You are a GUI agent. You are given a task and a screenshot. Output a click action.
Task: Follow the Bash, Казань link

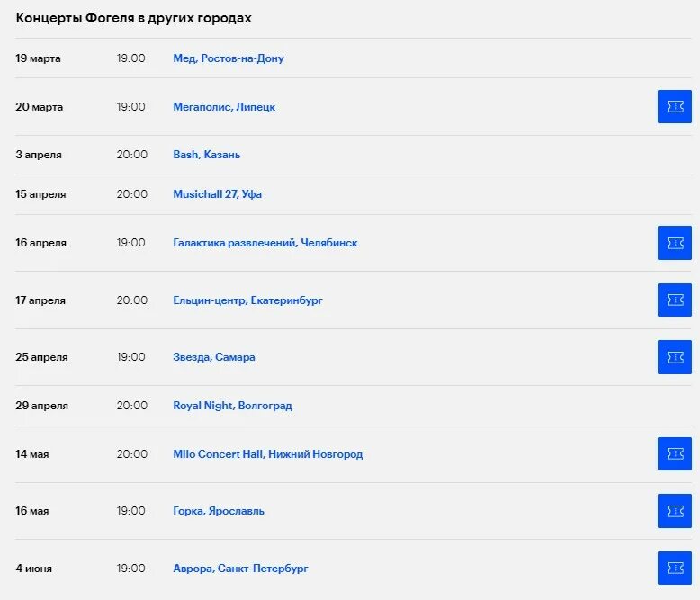(x=206, y=155)
